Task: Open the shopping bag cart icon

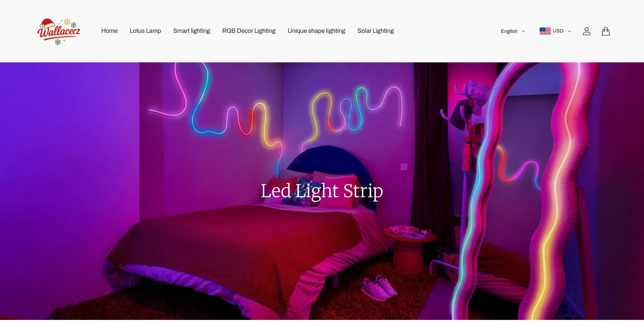Action: click(606, 31)
